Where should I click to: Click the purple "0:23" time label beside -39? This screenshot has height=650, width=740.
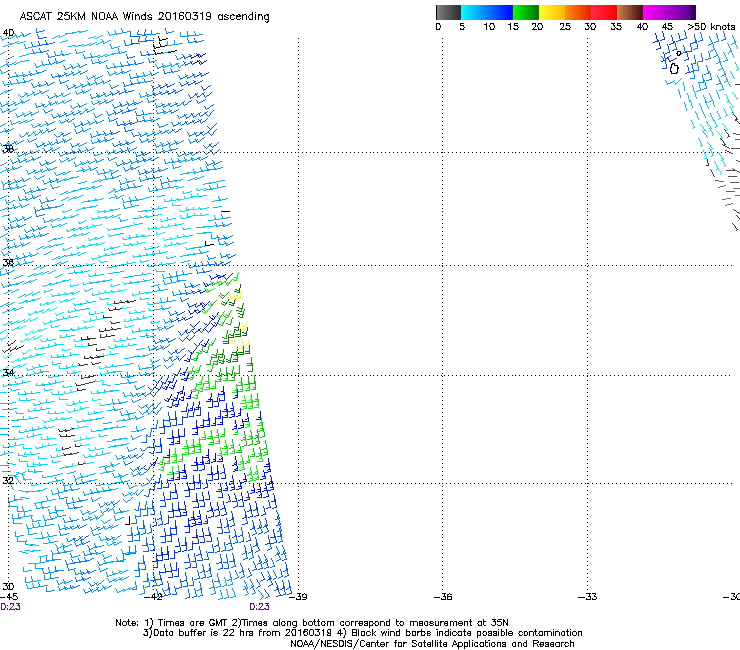click(259, 607)
